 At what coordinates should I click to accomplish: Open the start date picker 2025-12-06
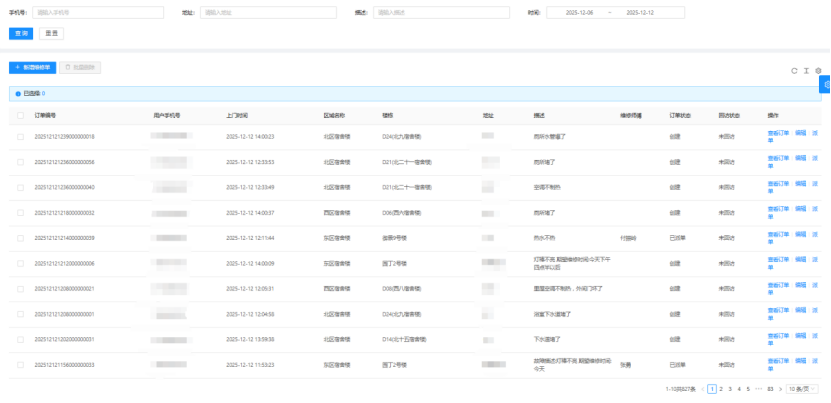point(579,13)
